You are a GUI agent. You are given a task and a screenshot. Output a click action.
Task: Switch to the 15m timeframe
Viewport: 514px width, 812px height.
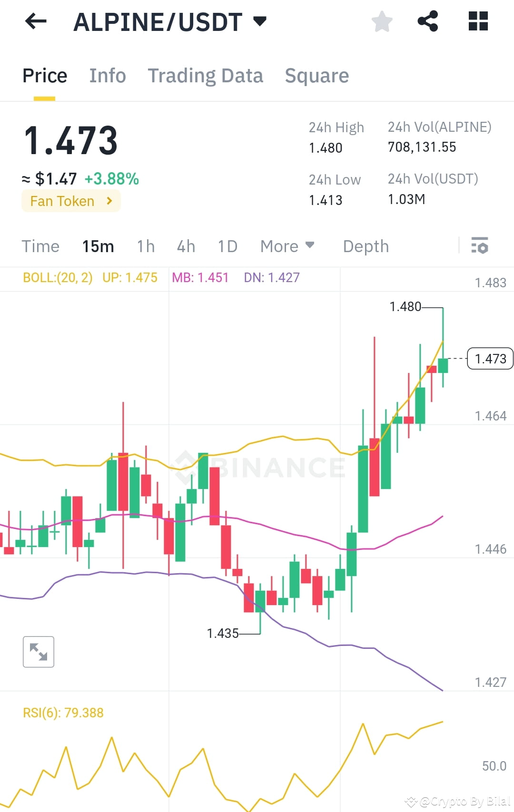pyautogui.click(x=98, y=246)
